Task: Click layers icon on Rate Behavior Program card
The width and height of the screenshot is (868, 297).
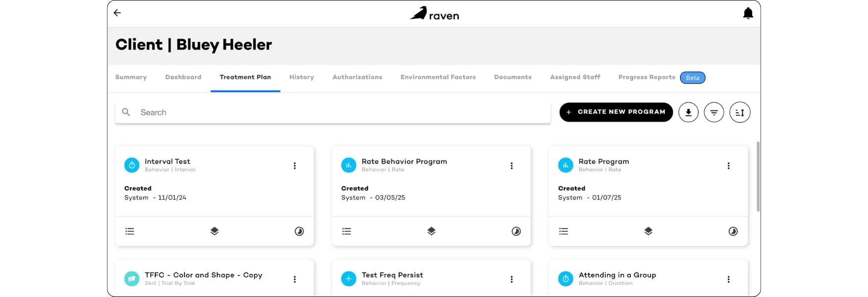Action: pos(431,231)
